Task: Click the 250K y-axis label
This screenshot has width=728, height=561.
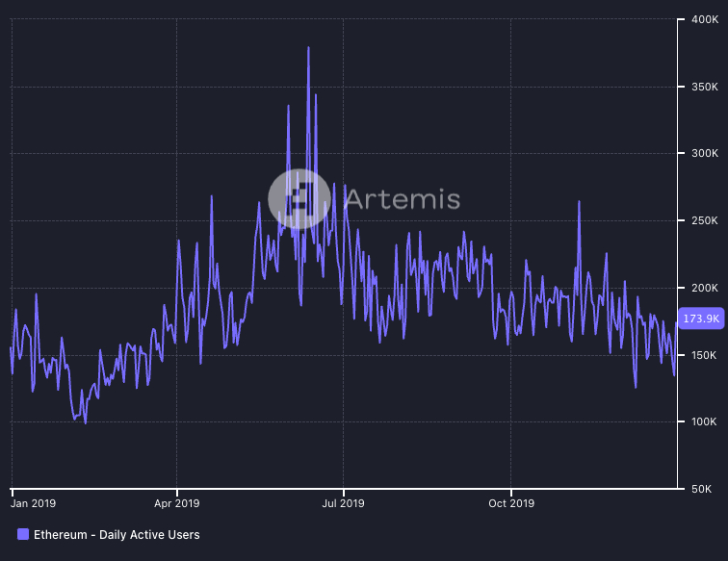Action: (x=705, y=220)
